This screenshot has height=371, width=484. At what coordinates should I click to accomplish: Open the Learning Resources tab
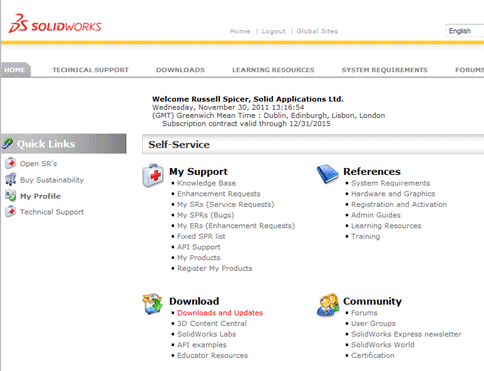pos(273,70)
